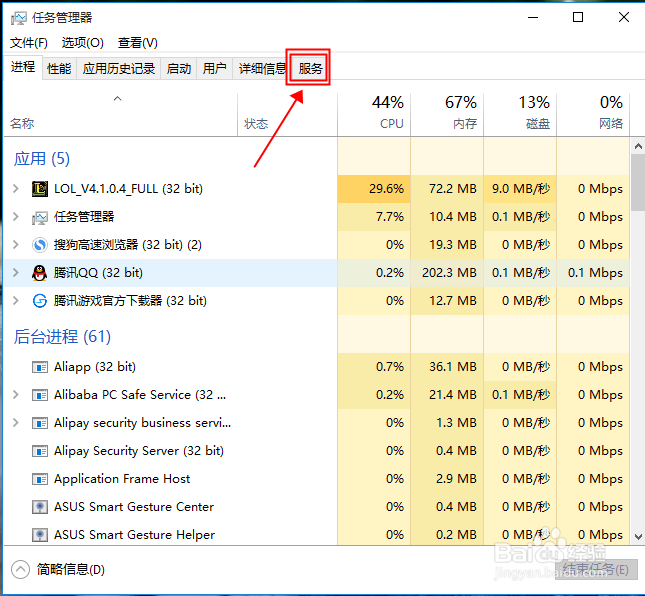Minimize the Task Manager window
The image size is (645, 596).
(x=533, y=17)
